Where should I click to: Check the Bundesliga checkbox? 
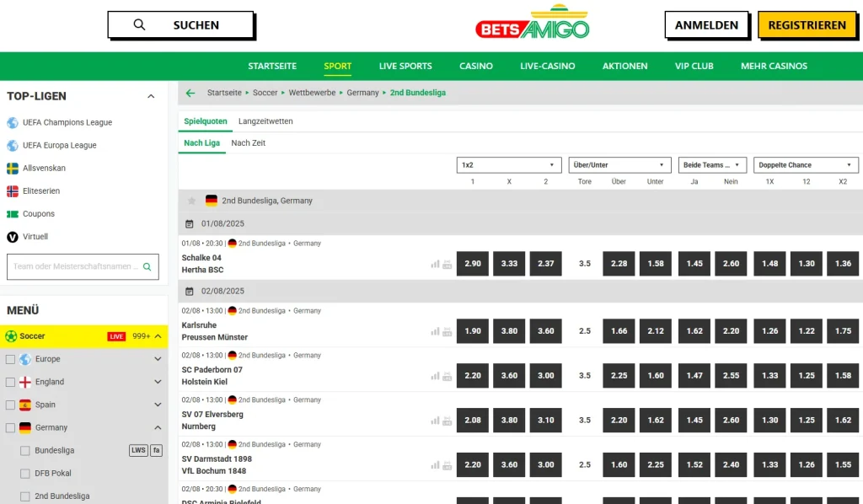(x=24, y=451)
